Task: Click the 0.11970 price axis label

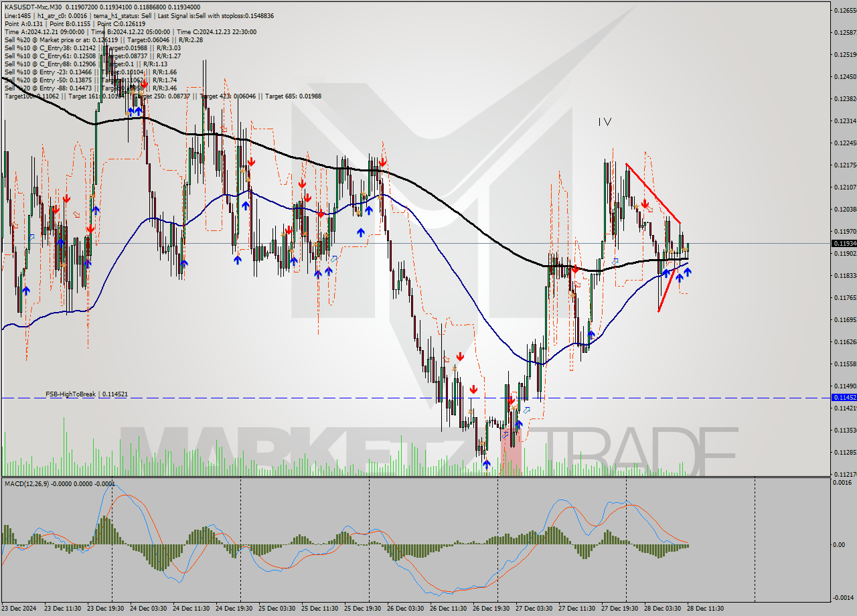Action: tap(844, 231)
